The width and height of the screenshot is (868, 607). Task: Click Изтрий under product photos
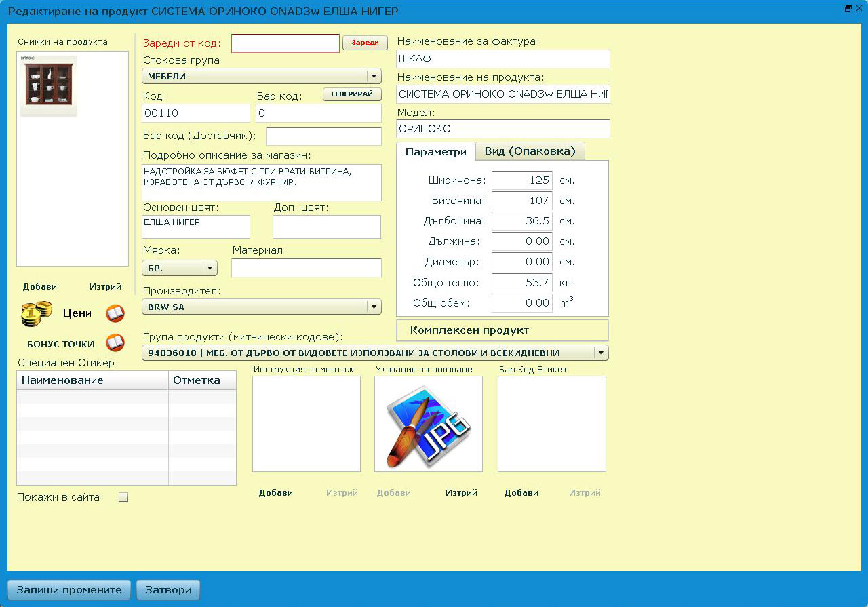point(105,287)
